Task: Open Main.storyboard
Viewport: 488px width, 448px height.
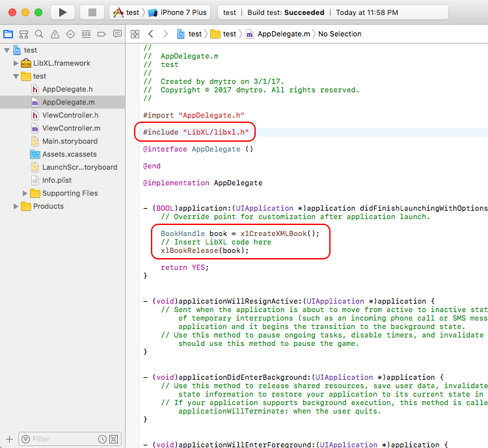Action: (x=62, y=141)
